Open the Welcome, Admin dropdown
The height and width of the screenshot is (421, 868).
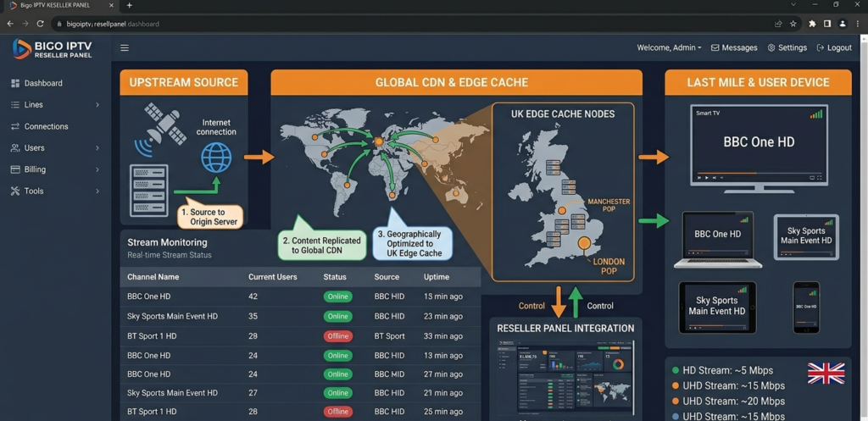point(669,47)
